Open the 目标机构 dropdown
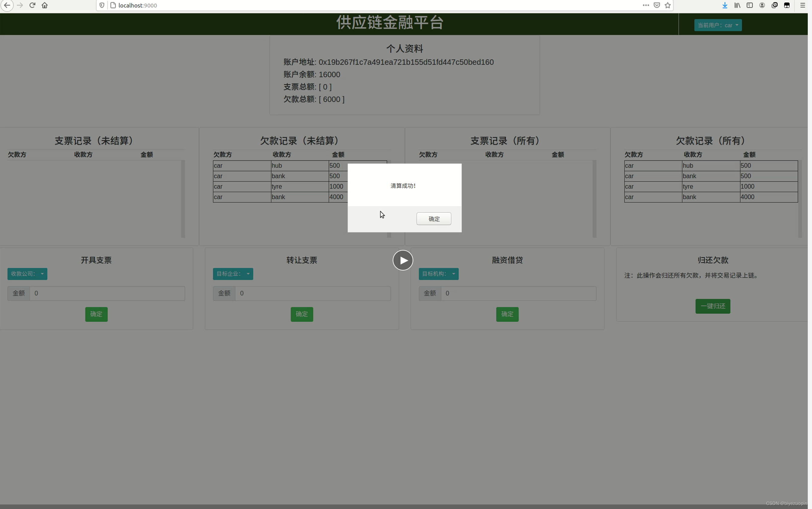 (438, 274)
